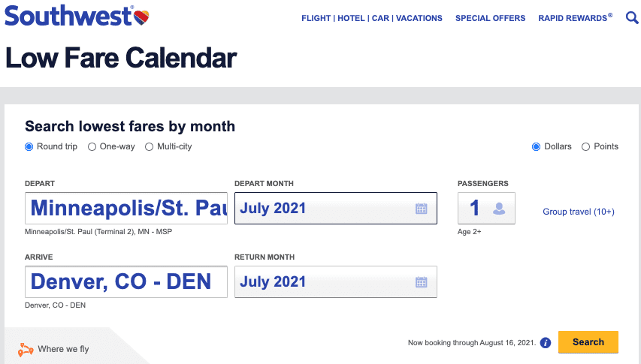Choose the Dollars fare option
Viewport: 641px width, 364px height.
(536, 146)
